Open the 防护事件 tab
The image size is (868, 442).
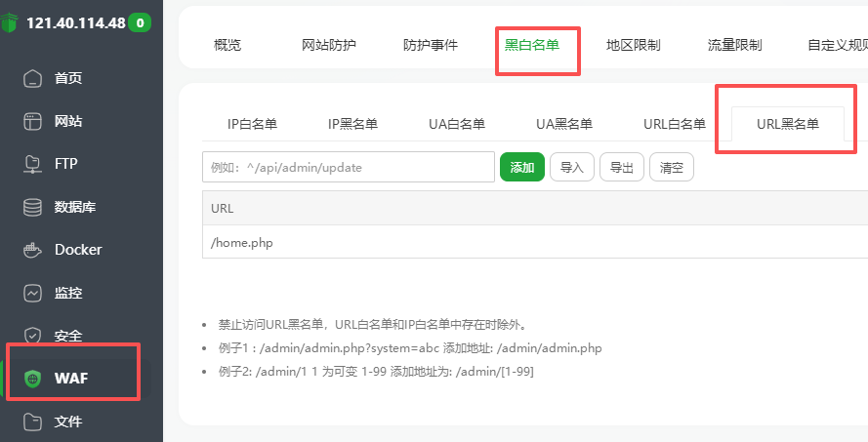(x=431, y=45)
